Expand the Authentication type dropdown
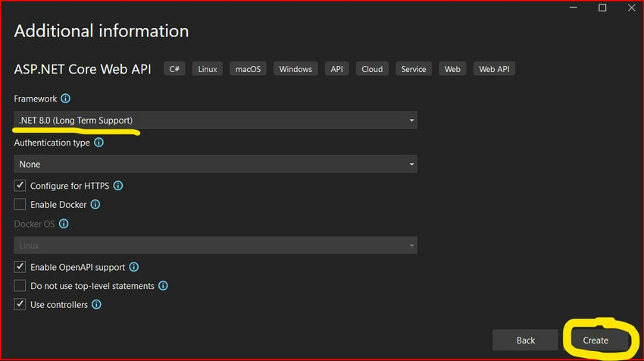The height and width of the screenshot is (361, 644). tap(216, 164)
